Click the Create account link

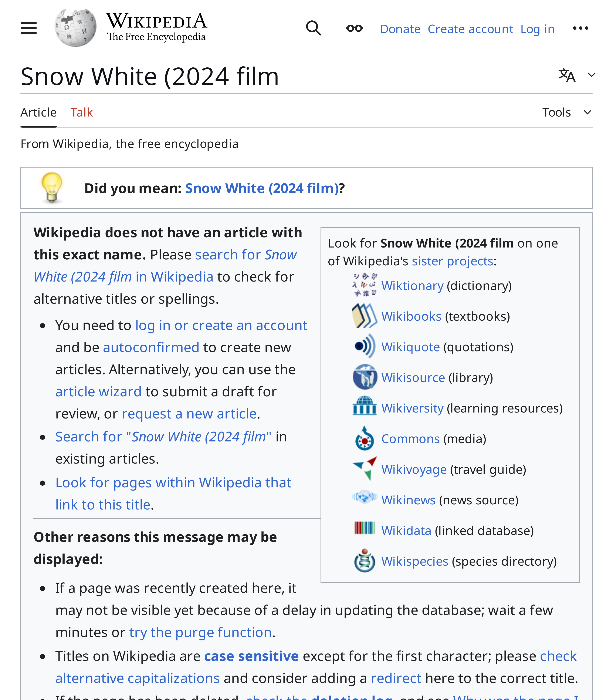[470, 29]
